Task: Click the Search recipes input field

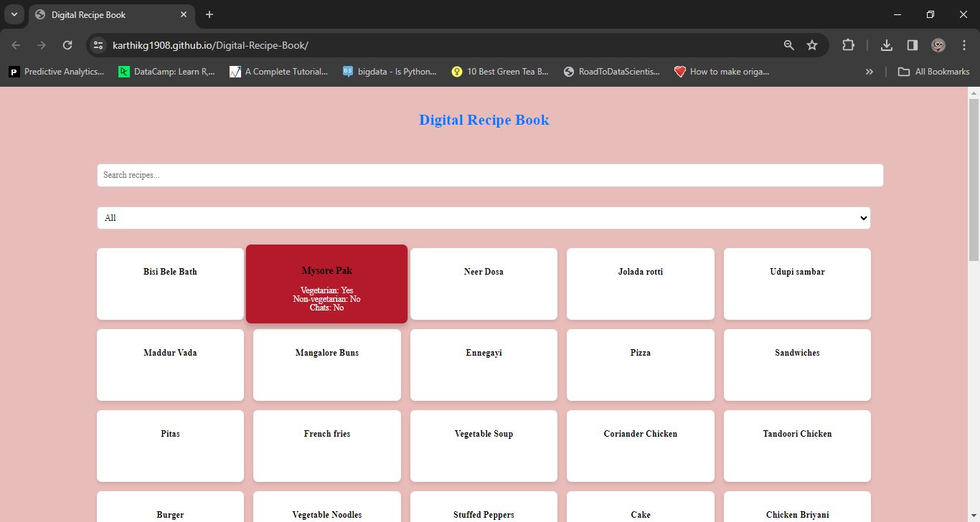Action: coord(490,175)
